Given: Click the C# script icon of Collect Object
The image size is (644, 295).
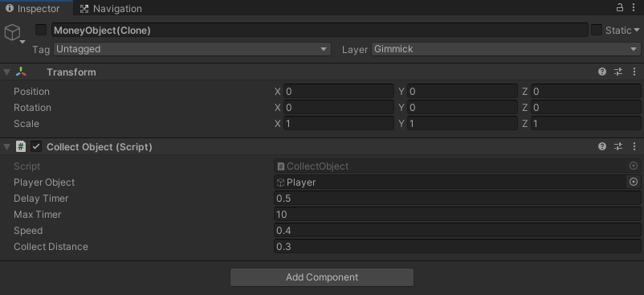Looking at the screenshot, I should click(21, 146).
